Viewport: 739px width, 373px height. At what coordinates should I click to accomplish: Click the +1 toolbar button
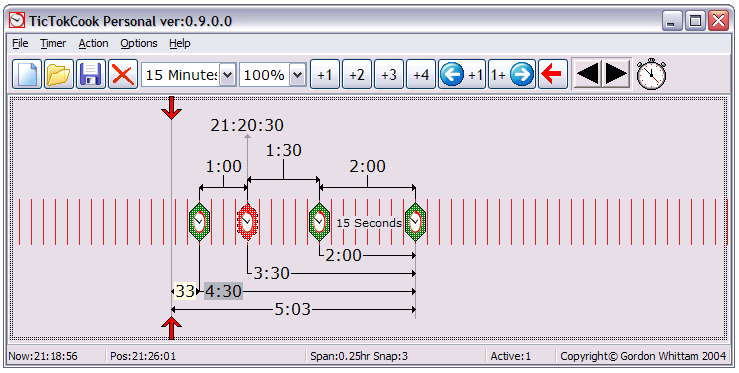point(325,74)
